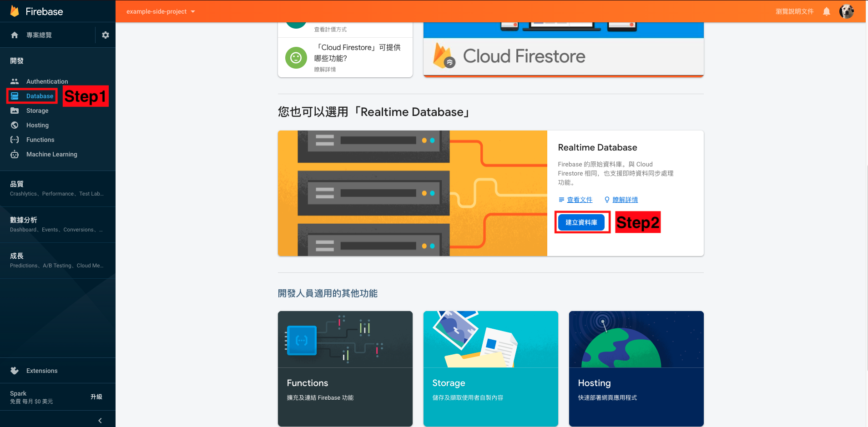Open 瀏覽說明文件 in the top bar
The width and height of the screenshot is (868, 427).
click(794, 11)
